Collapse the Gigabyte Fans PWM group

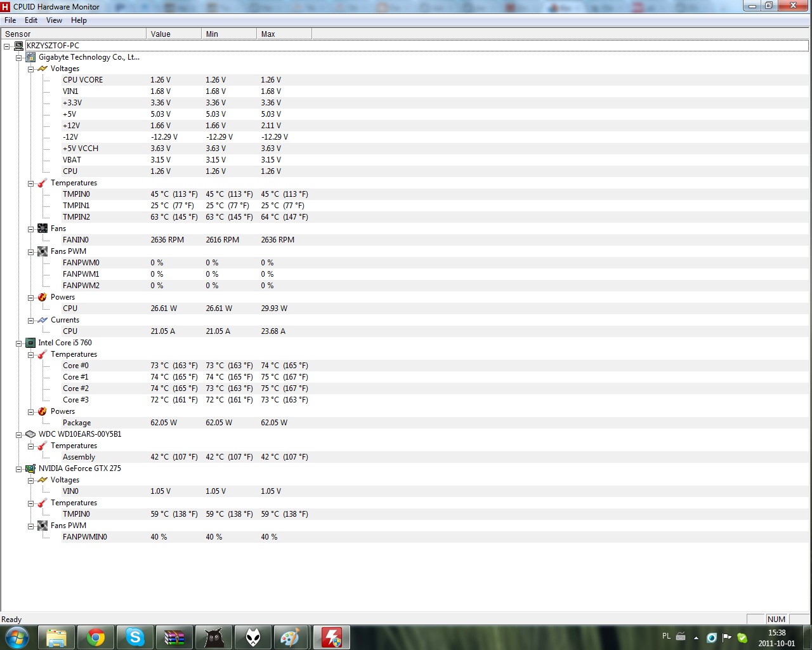[x=30, y=251]
